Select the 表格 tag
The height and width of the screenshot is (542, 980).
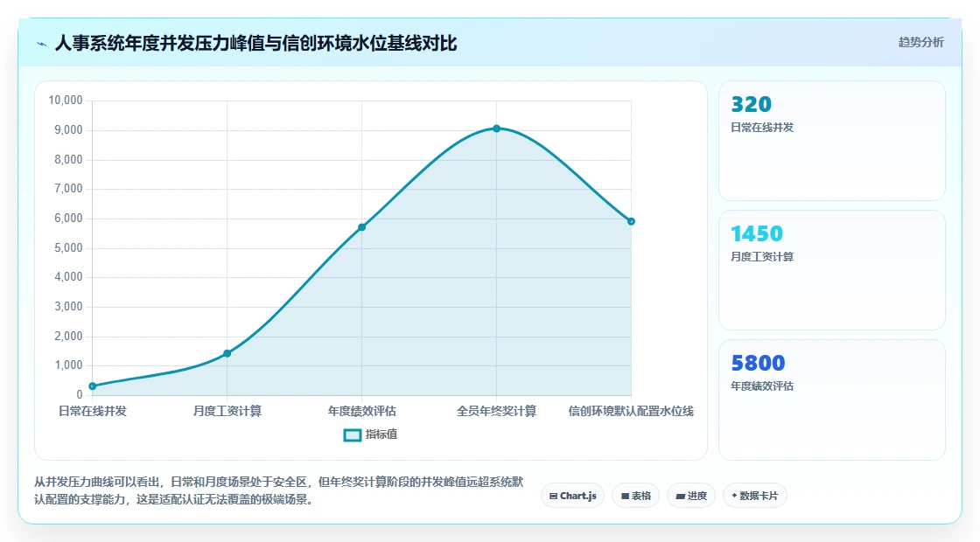tap(635, 496)
